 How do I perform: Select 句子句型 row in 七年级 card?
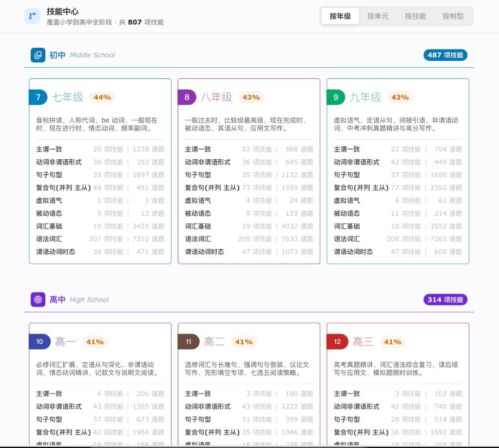coord(100,175)
